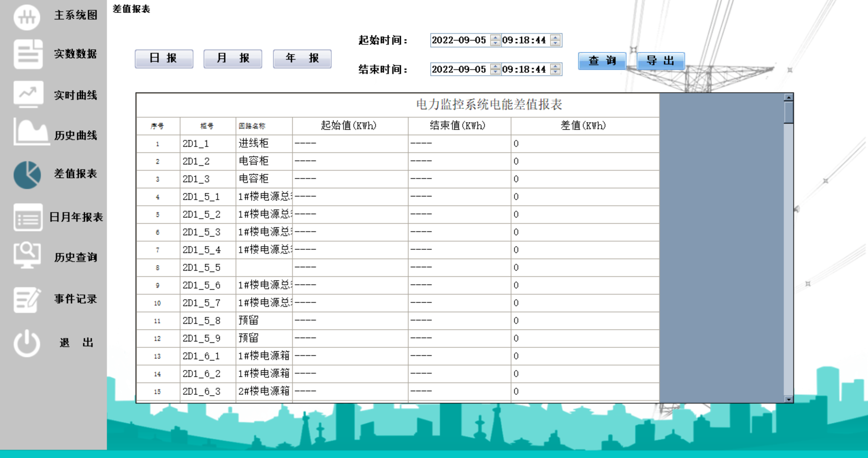Export data with the 导出 button

pyautogui.click(x=661, y=60)
